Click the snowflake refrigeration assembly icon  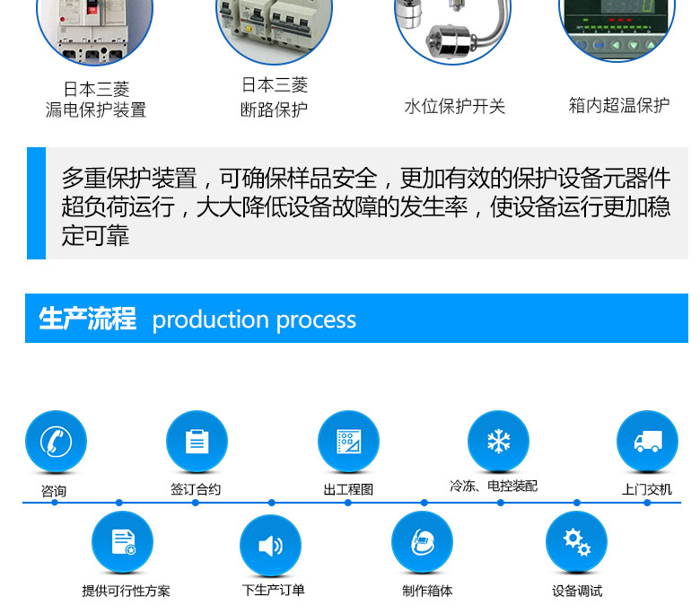[498, 442]
